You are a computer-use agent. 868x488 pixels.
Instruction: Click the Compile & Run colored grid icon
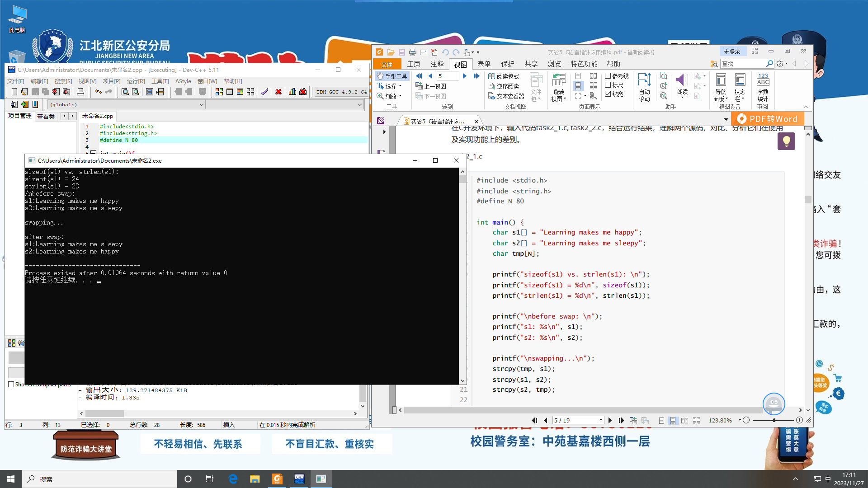click(x=240, y=92)
